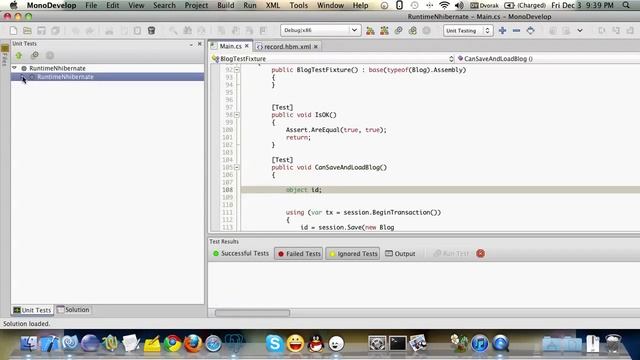Click the trash can toolbar icon

pyautogui.click(x=151, y=31)
